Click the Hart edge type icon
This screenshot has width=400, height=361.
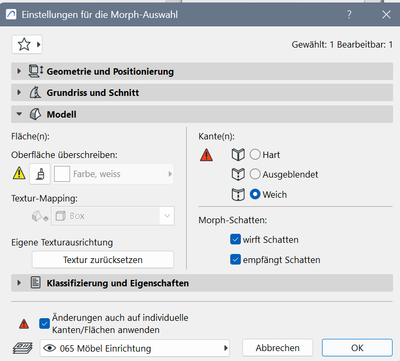point(238,155)
